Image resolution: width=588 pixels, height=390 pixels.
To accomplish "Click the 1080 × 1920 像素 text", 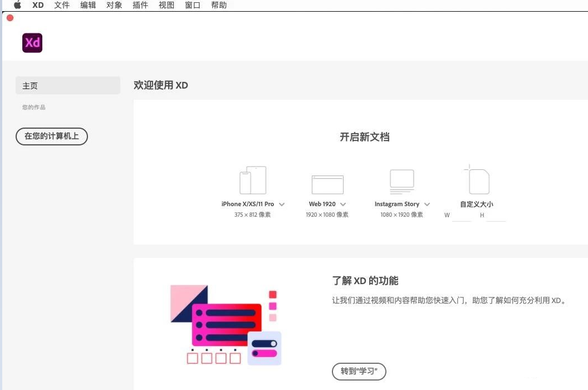I will [401, 214].
